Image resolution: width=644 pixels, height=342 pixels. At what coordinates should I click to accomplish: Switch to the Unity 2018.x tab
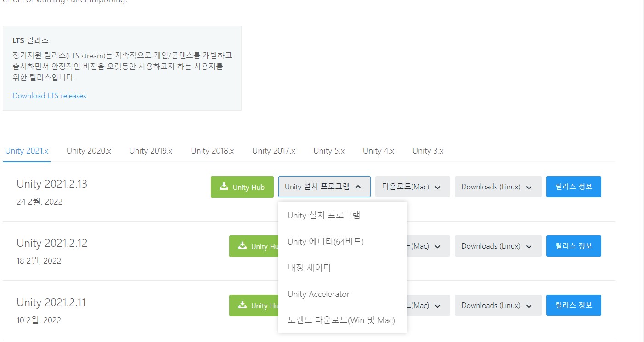click(x=212, y=151)
